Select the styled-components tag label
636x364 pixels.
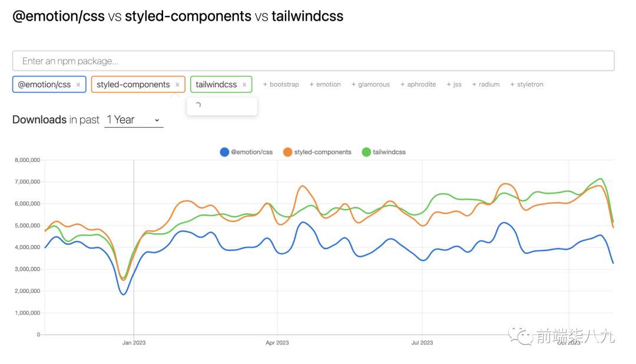click(x=133, y=84)
